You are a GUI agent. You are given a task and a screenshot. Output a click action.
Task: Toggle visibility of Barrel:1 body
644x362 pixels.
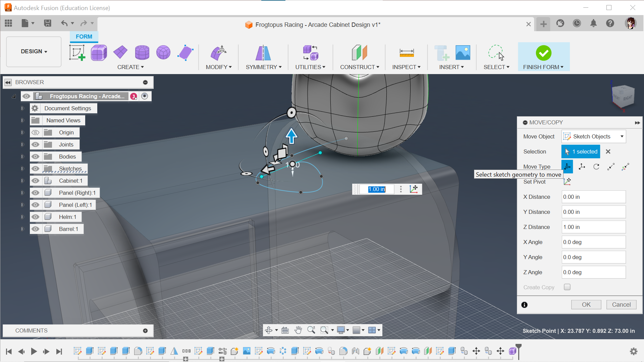(x=35, y=229)
